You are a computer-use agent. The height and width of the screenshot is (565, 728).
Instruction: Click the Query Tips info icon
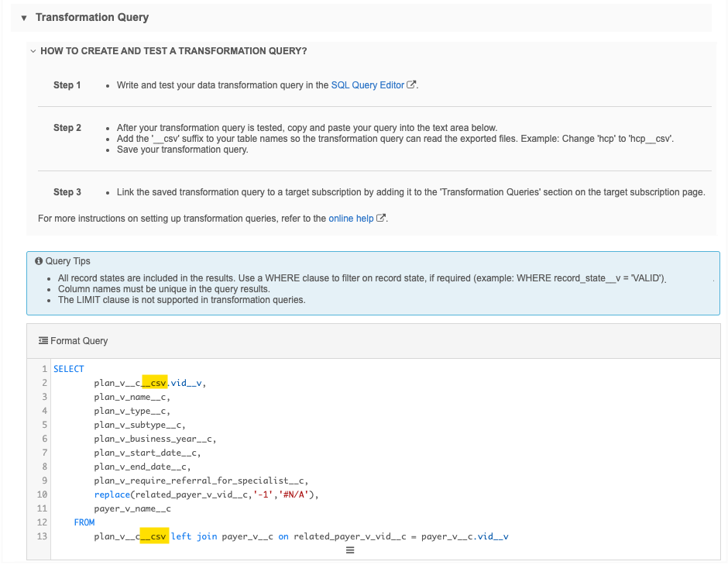point(39,262)
